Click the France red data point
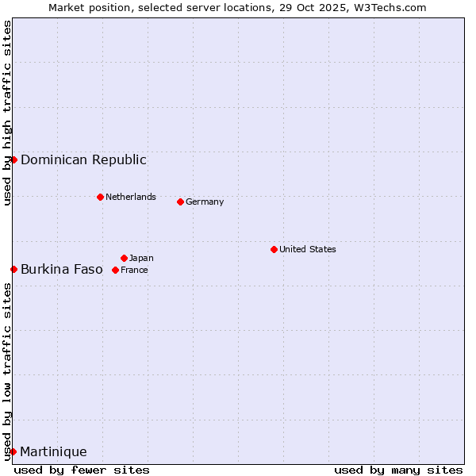Screen dimensions: 476x476 coord(115,270)
